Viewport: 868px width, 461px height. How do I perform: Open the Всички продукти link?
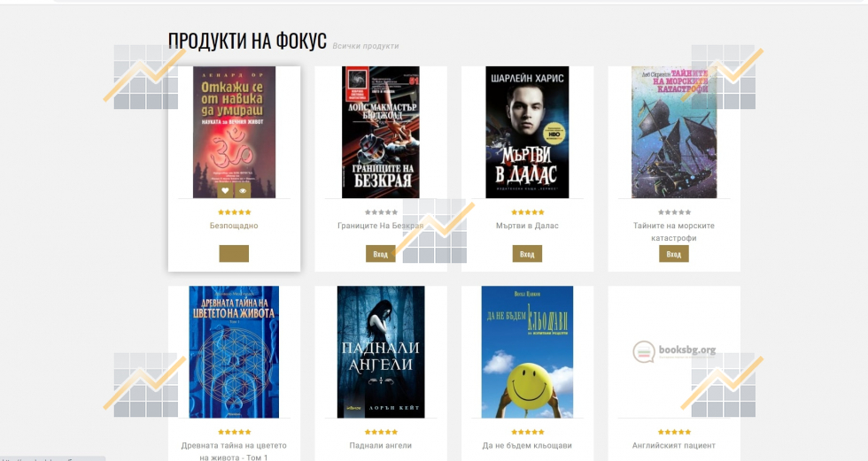point(365,46)
